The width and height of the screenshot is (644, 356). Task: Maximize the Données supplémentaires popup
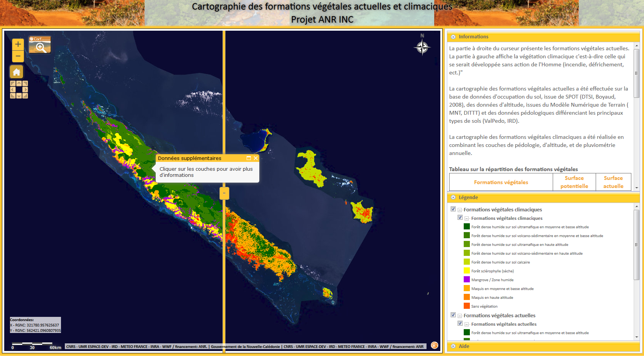coord(249,158)
